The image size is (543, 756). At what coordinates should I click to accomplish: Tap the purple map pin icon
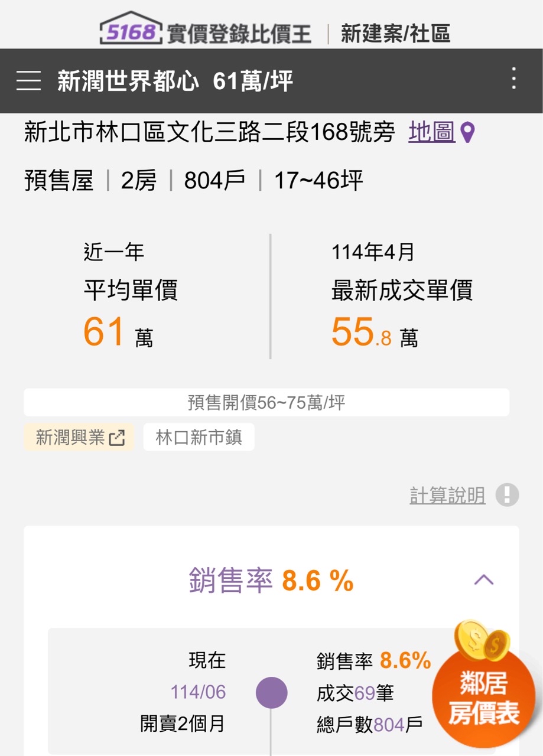coord(468,133)
